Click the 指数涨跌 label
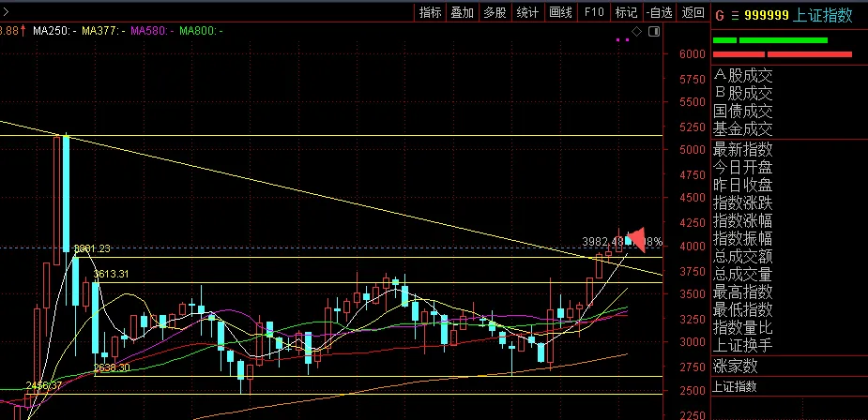Image resolution: width=868 pixels, height=420 pixels. pyautogui.click(x=743, y=202)
